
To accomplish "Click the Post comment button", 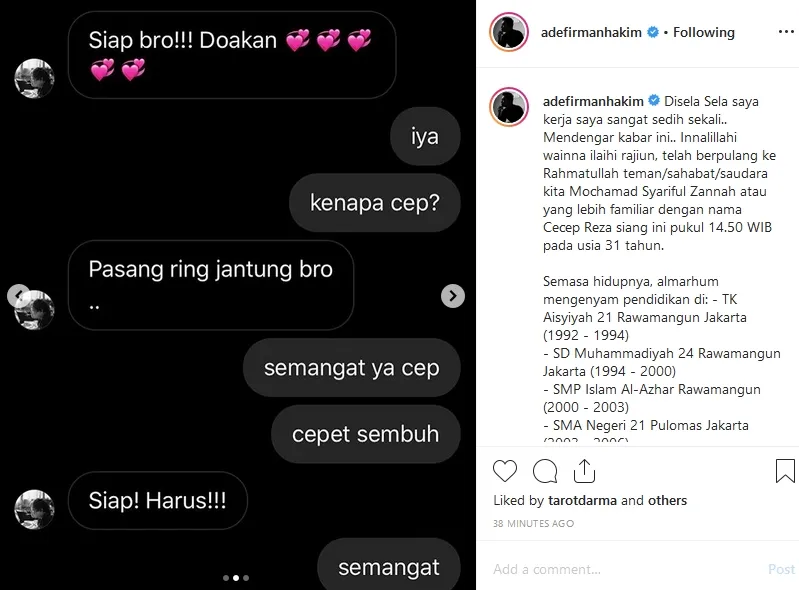I will pyautogui.click(x=781, y=569).
